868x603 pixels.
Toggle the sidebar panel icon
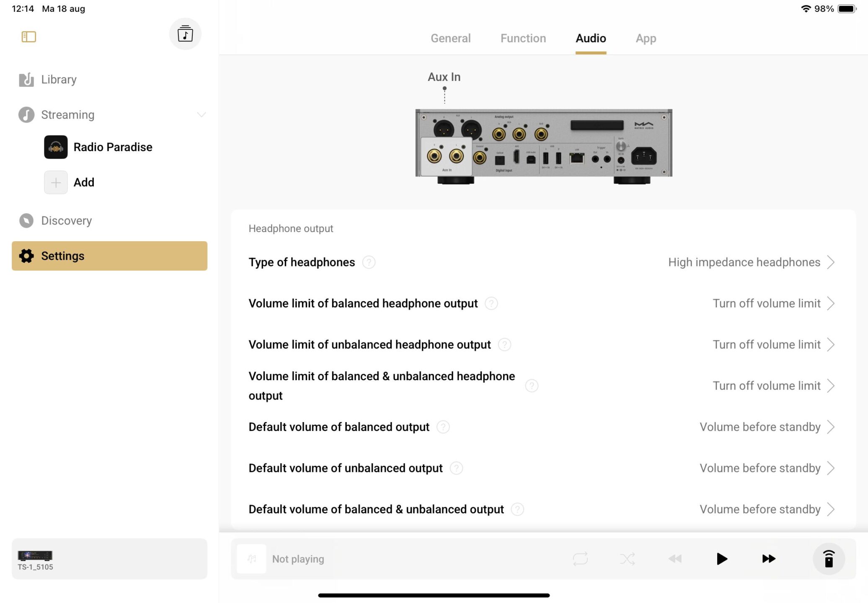point(28,37)
